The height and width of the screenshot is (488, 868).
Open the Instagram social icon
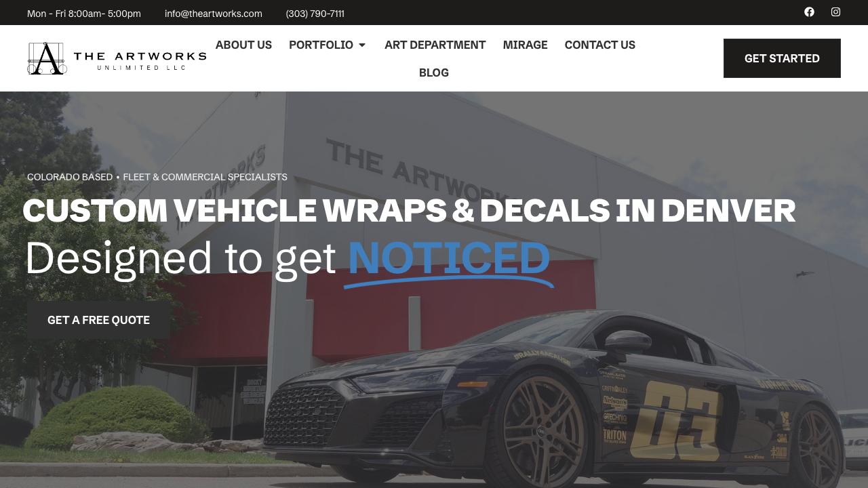[x=835, y=12]
